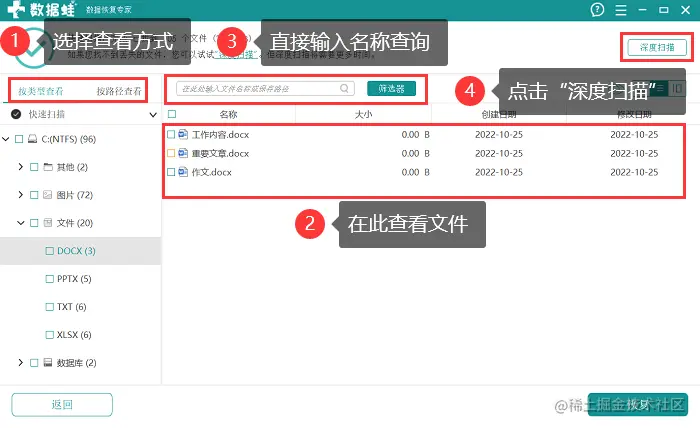The image size is (700, 428).
Task: Click the 图片 (72) label
Action: pos(75,195)
